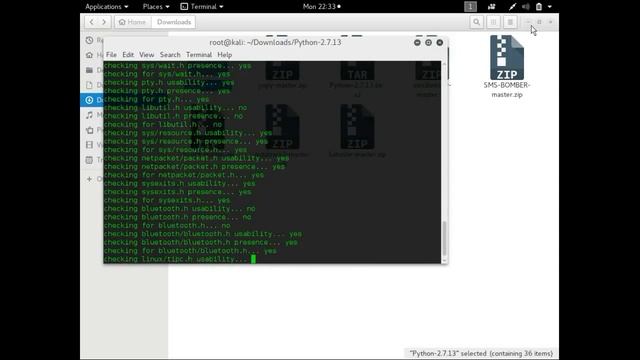
Task: Close the root@kali terminal window
Action: [x=440, y=42]
